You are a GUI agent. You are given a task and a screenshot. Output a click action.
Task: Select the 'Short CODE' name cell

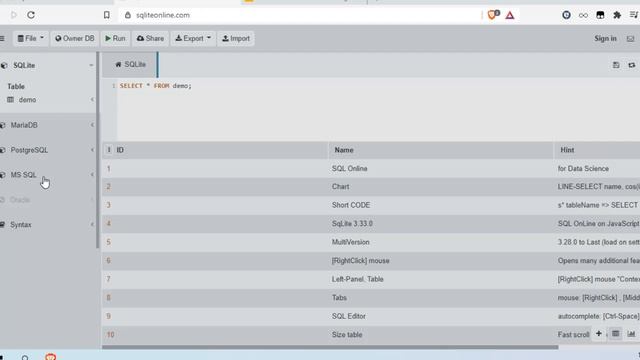click(351, 205)
